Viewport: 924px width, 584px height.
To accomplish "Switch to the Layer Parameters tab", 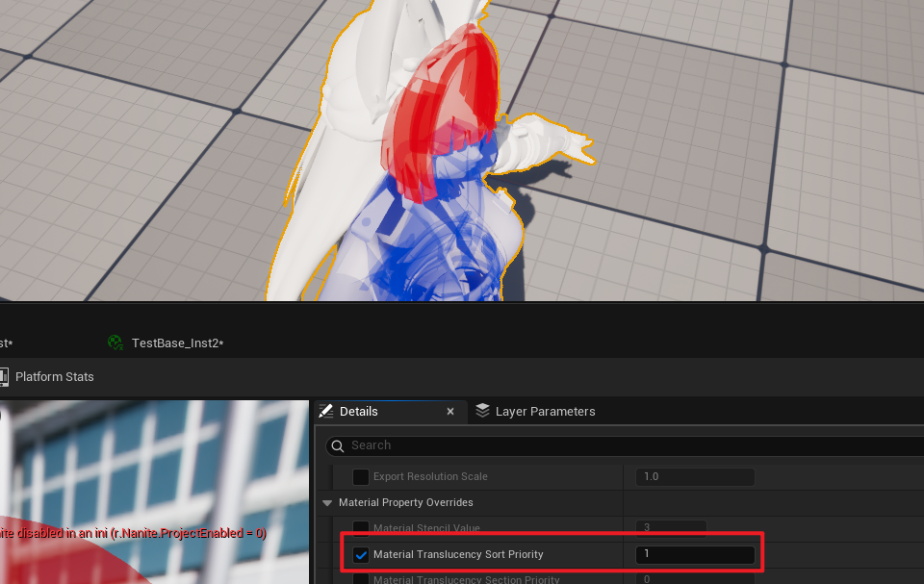I will coord(545,412).
